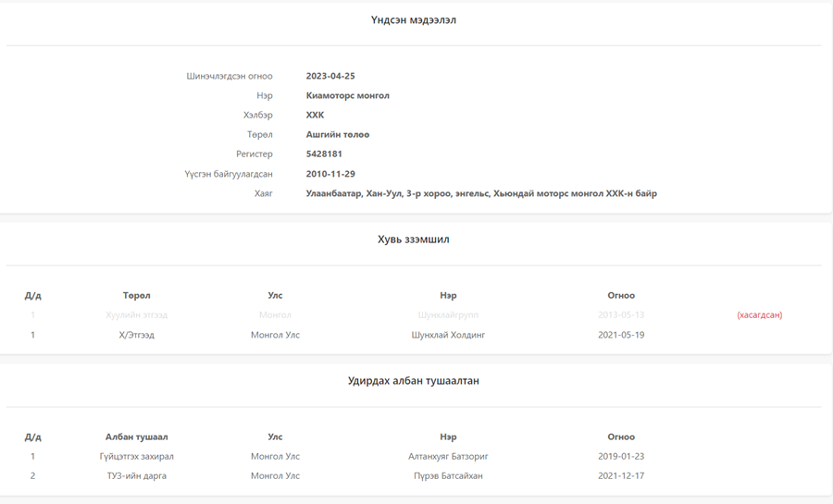Viewport: 833px width, 504px height.
Task: Click the 'Хаяг' field label
Action: click(x=264, y=193)
